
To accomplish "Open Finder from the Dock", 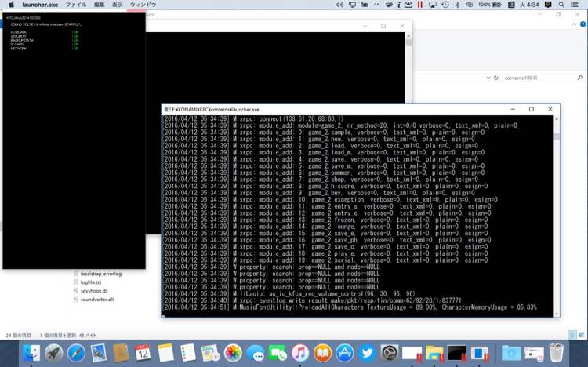I will pyautogui.click(x=31, y=353).
